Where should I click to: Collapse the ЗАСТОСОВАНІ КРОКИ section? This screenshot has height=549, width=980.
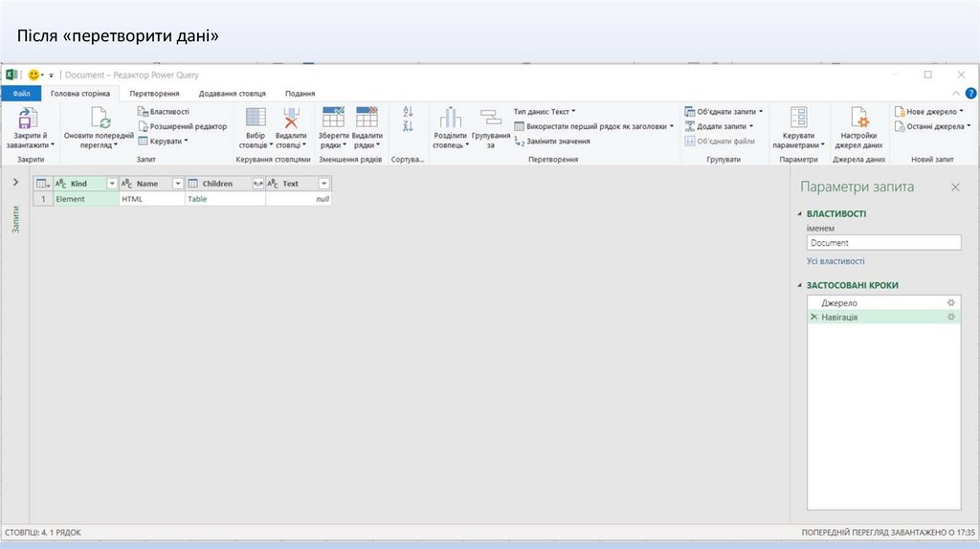799,285
